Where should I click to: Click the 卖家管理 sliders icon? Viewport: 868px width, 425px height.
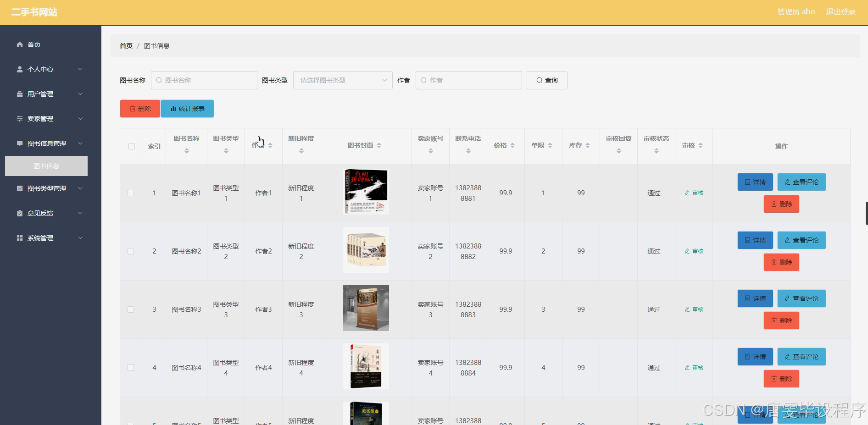click(20, 119)
